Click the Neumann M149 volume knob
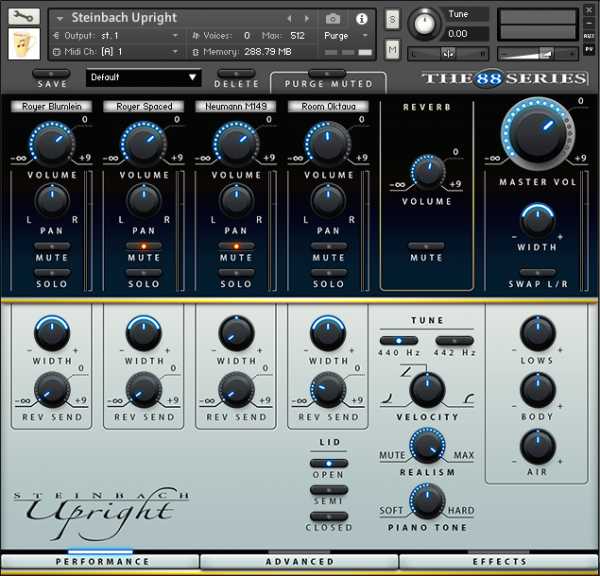This screenshot has width=600, height=576. pyautogui.click(x=236, y=144)
